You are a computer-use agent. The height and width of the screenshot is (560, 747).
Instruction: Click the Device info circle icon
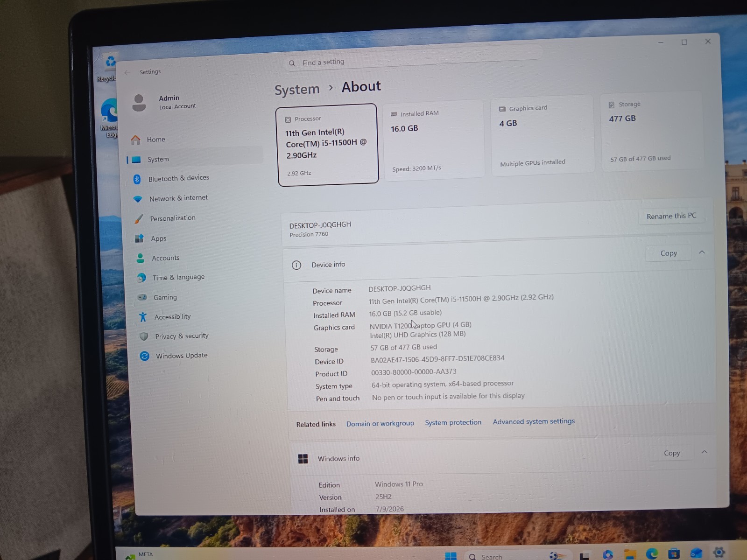coord(296,265)
